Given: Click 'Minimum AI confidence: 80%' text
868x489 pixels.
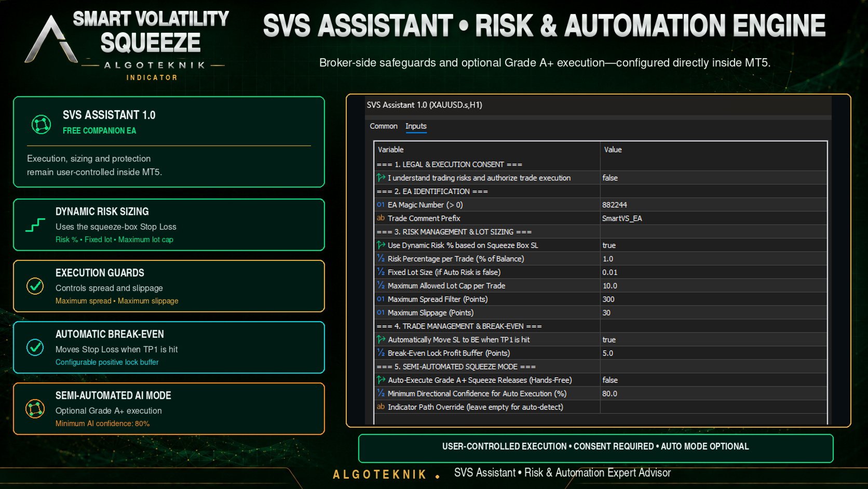Looking at the screenshot, I should click(102, 424).
